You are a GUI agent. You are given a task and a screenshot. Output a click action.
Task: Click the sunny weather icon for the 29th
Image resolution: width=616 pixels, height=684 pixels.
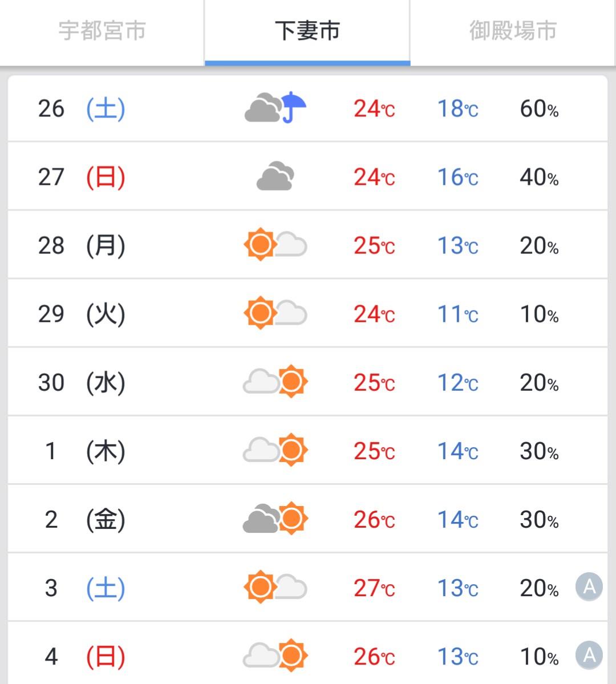coord(275,313)
